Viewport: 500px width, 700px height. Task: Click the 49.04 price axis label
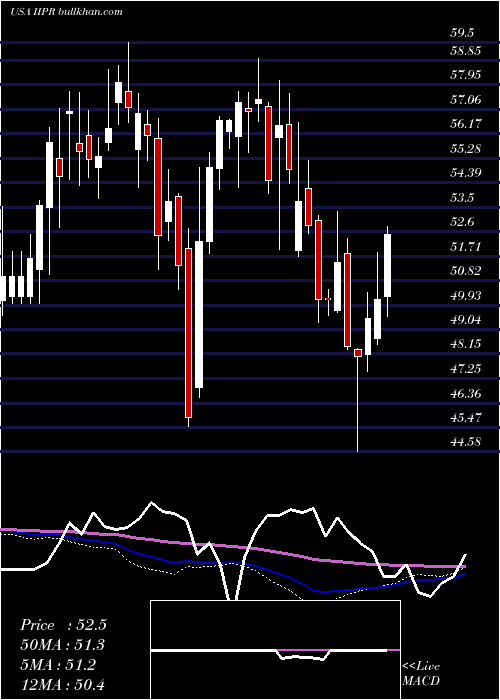465,320
